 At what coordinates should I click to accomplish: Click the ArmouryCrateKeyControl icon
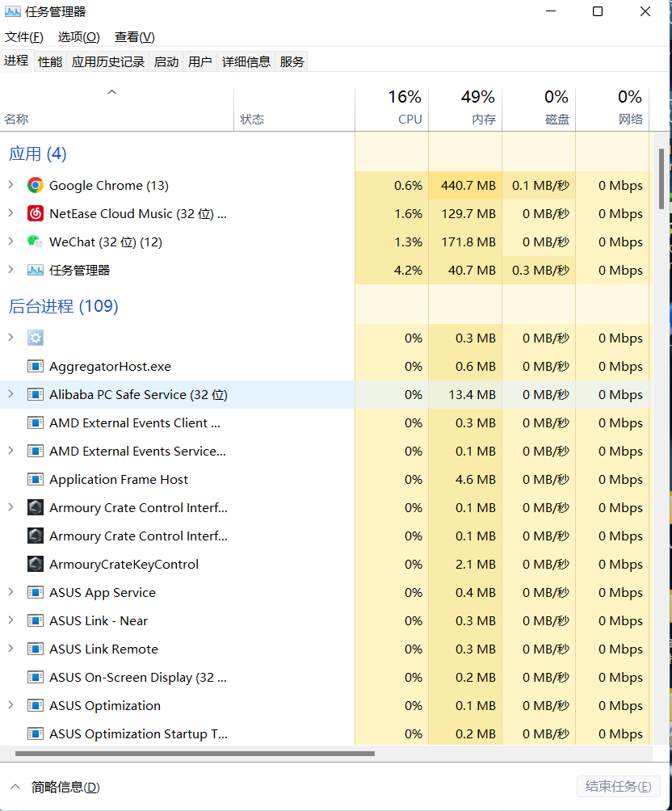36,564
